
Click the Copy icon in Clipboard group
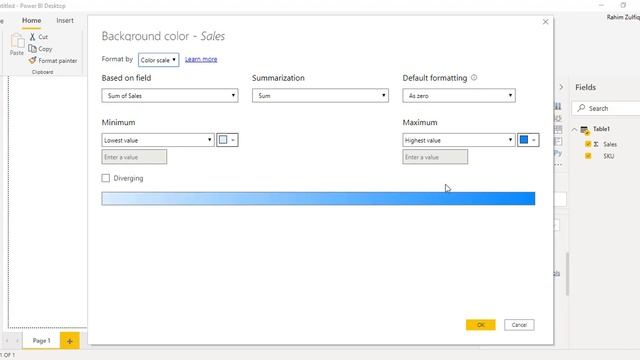pos(32,49)
